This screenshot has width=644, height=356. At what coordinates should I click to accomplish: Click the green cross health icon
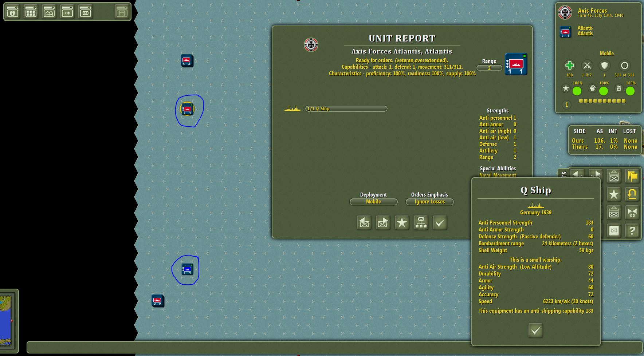(569, 66)
